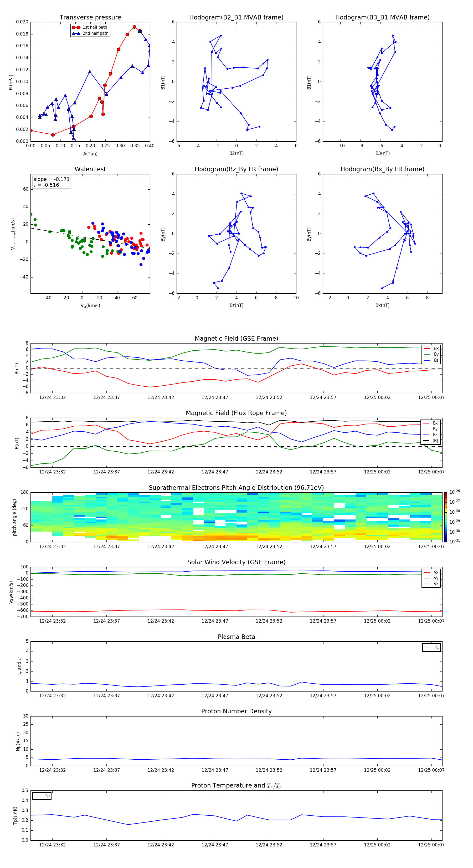Image resolution: width=473 pixels, height=868 pixels.
Task: Click the 'Tp(10⁶K)' y-axis label
Action: click(x=15, y=815)
